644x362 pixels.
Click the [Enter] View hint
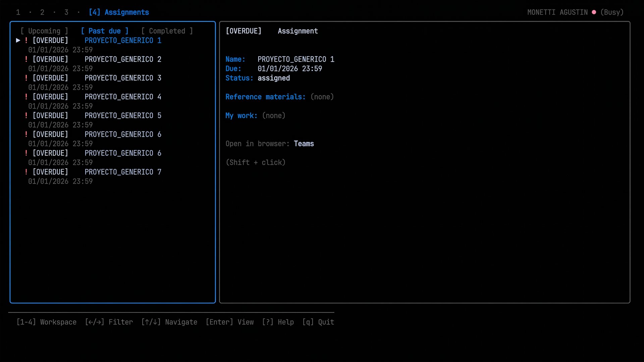coord(229,322)
